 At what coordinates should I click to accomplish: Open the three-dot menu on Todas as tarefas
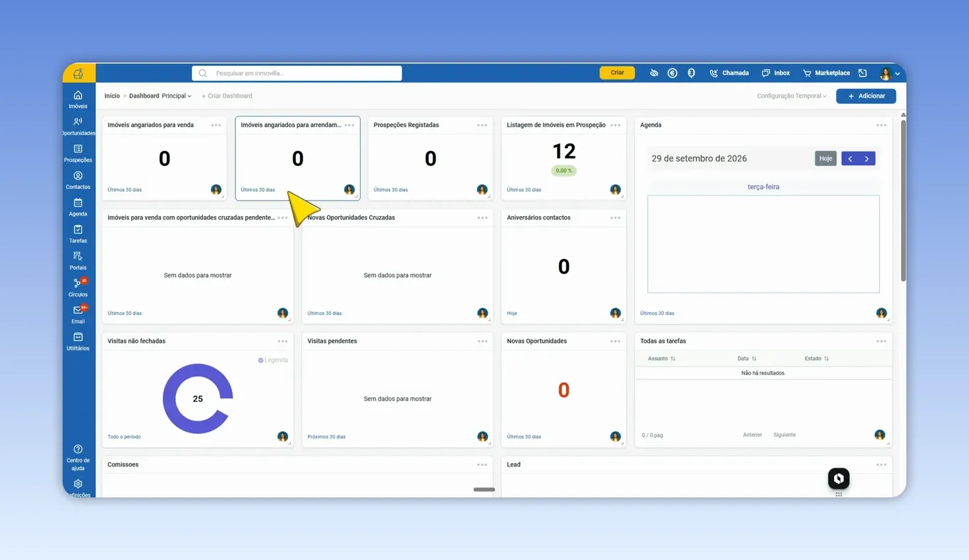(881, 341)
